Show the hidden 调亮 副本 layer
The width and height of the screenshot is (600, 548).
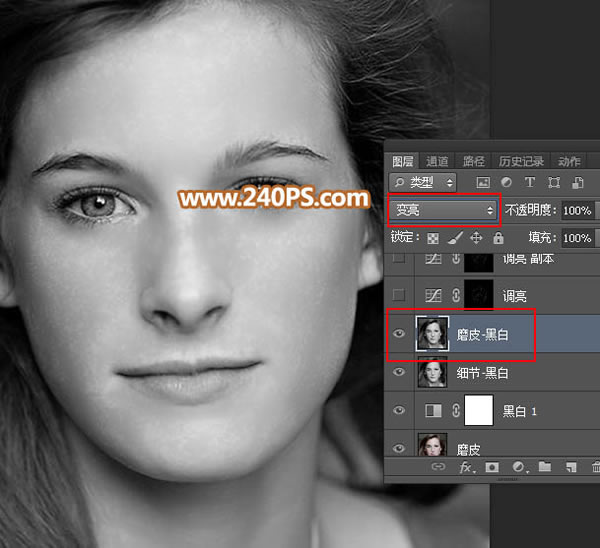[399, 258]
